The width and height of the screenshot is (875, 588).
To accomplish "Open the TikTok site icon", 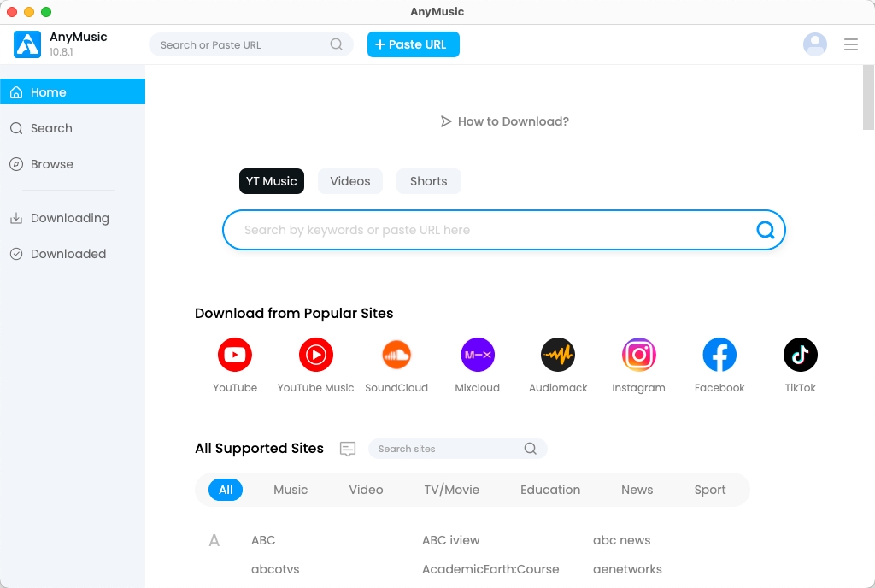I will point(800,355).
